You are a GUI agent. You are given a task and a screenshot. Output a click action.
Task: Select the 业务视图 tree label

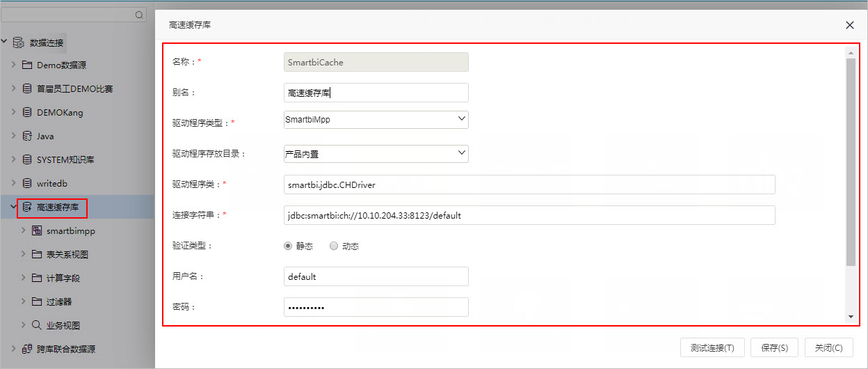point(63,325)
